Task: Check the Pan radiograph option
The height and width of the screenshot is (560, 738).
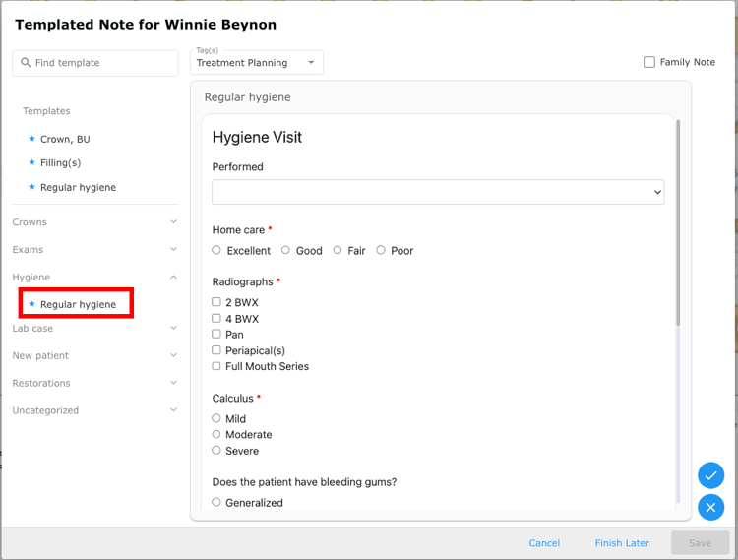Action: pos(216,334)
